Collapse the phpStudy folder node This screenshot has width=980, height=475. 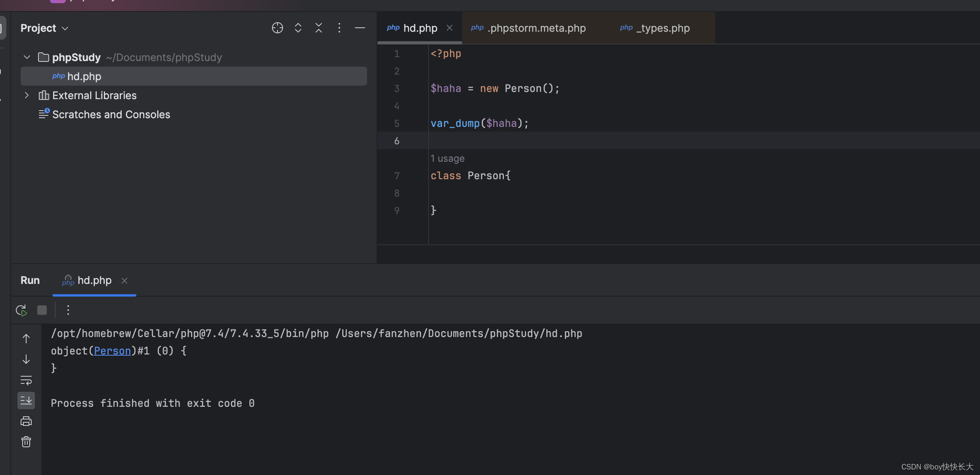pyautogui.click(x=27, y=57)
